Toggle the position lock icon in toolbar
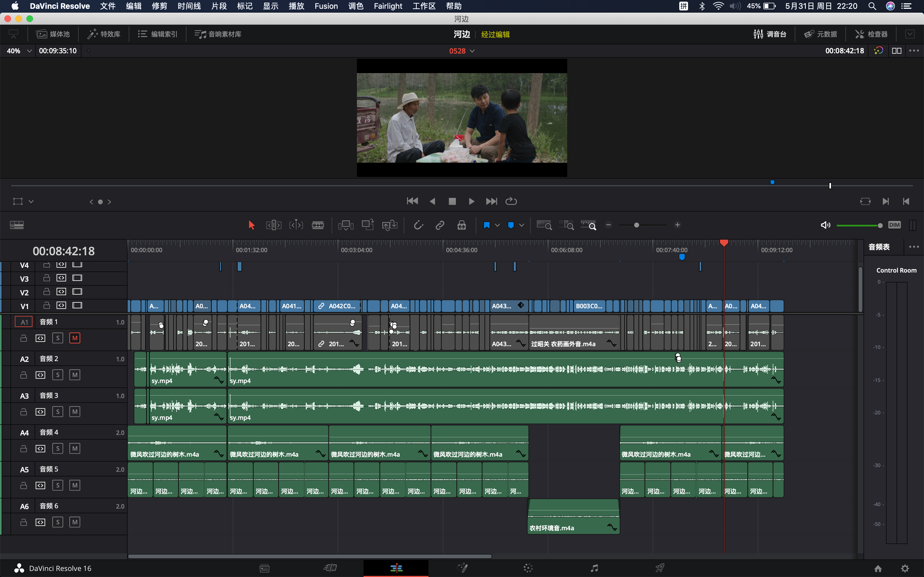 pyautogui.click(x=462, y=225)
